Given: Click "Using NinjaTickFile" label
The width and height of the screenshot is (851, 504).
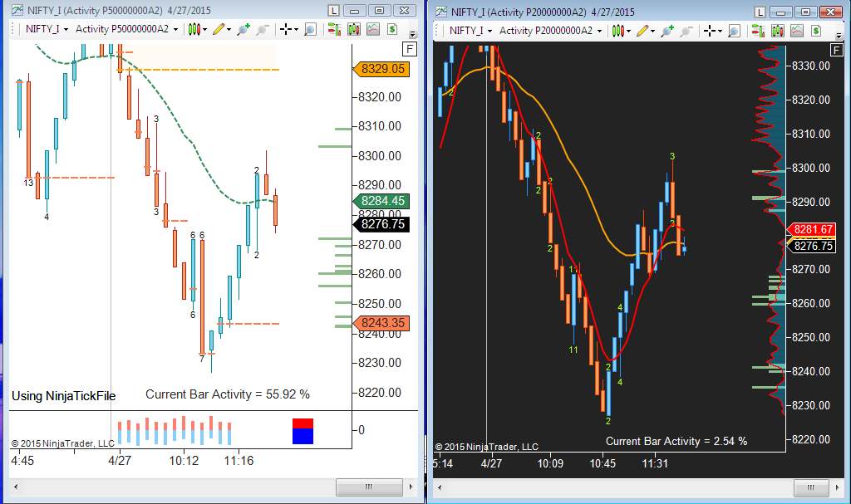Looking at the screenshot, I should point(63,396).
